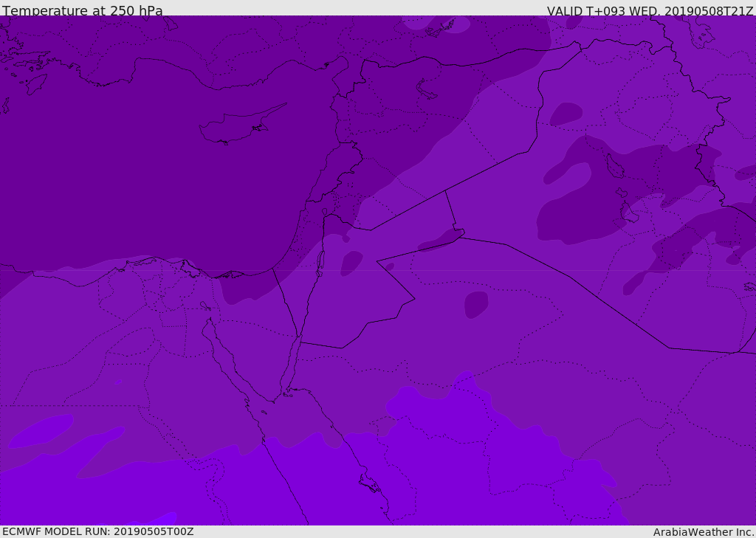Select the small dark patch over Jordan
Screen dimensions: 756x538
351,263
